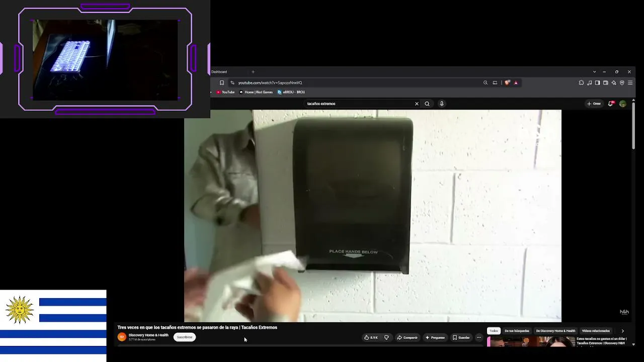Click the zoom magnifier icon in the address bar
644x362 pixels.
486,82
